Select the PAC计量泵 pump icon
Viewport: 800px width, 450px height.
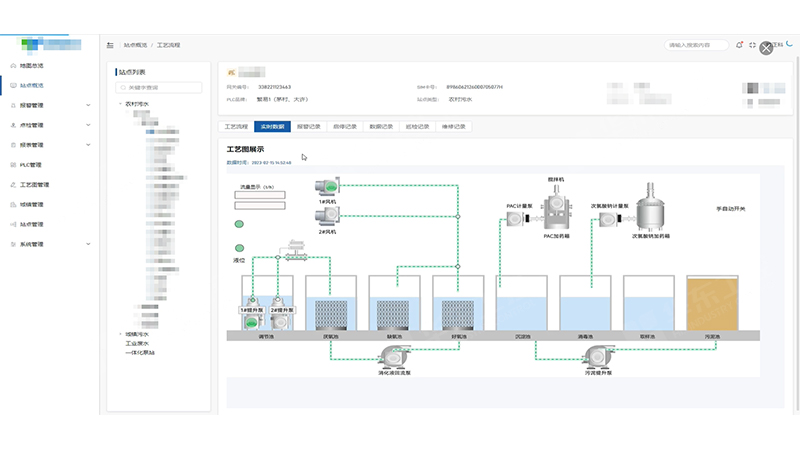515,217
